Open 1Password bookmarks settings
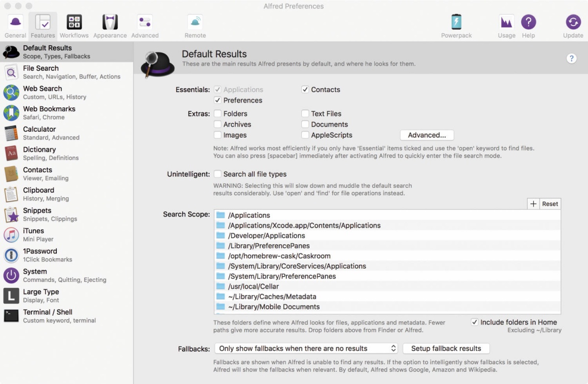This screenshot has height=384, width=588. [67, 255]
